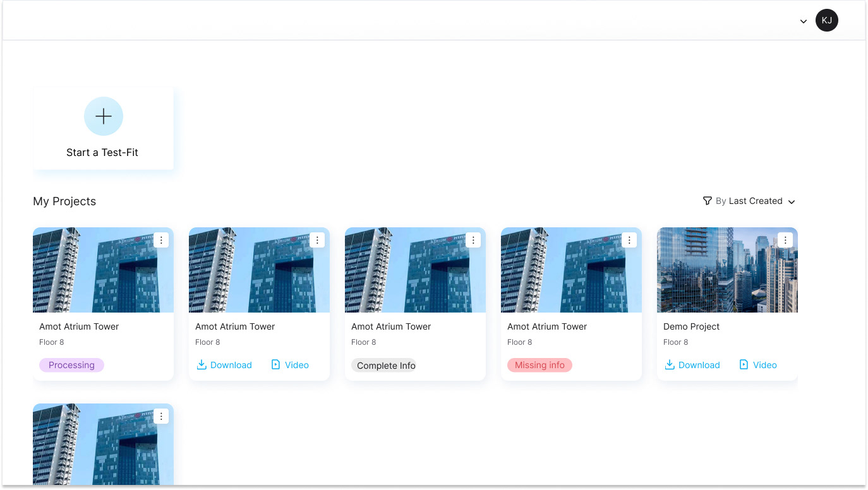Click the Last Created sort label text
The width and height of the screenshot is (868, 490).
click(x=756, y=201)
